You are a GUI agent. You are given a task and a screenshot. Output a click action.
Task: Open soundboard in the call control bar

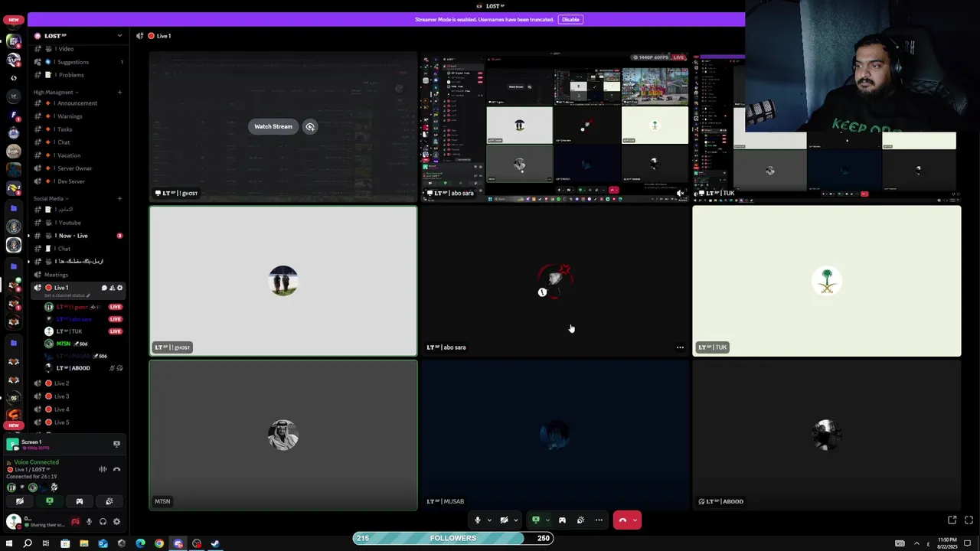(580, 520)
